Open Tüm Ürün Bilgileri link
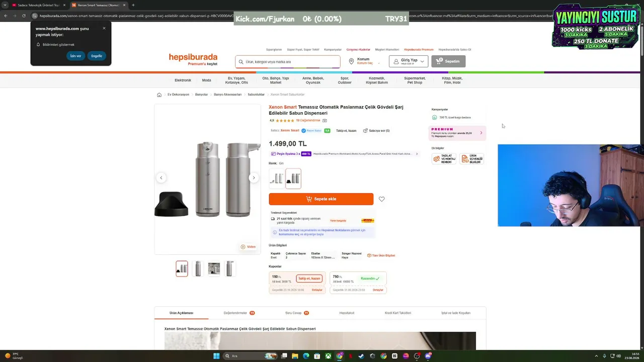Image resolution: width=644 pixels, height=362 pixels. (381, 255)
